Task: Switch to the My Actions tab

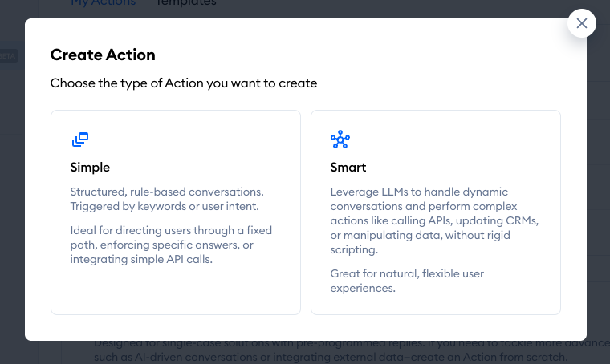Action: pos(103,3)
